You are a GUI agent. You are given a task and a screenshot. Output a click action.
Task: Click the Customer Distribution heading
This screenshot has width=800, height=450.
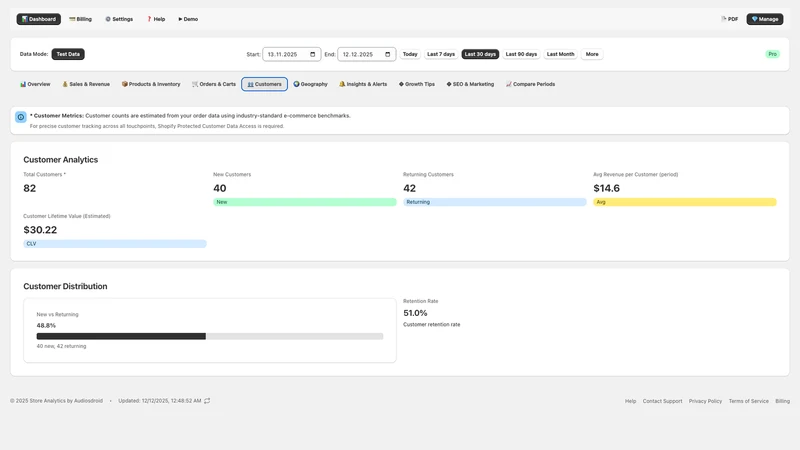(x=65, y=286)
